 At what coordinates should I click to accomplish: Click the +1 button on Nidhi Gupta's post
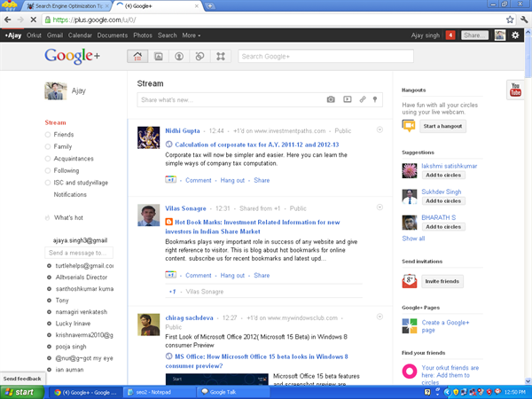pyautogui.click(x=170, y=179)
